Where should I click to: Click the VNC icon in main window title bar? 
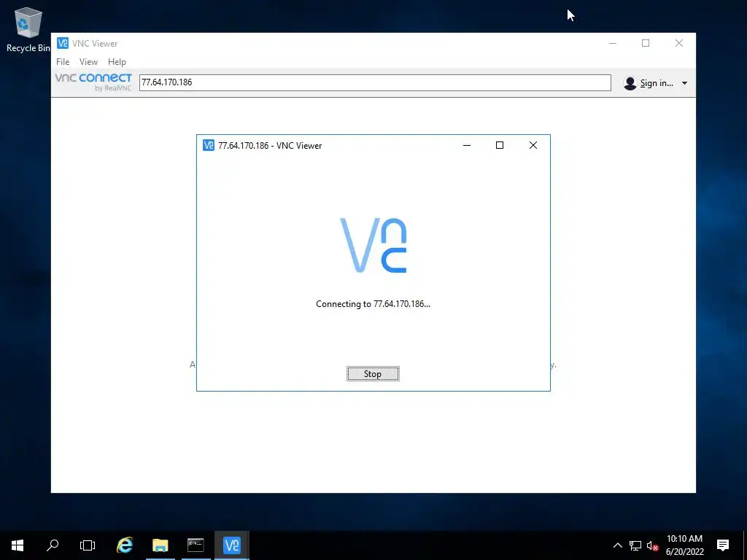pos(63,43)
